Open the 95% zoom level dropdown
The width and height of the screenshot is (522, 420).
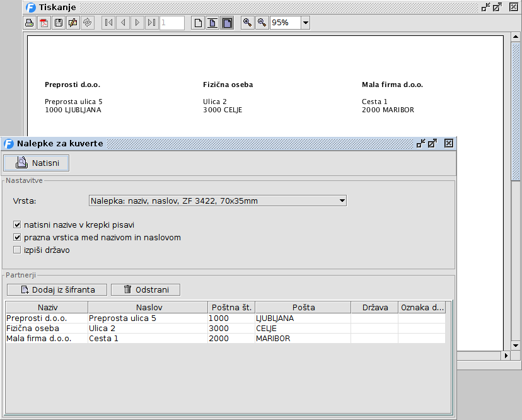point(305,23)
